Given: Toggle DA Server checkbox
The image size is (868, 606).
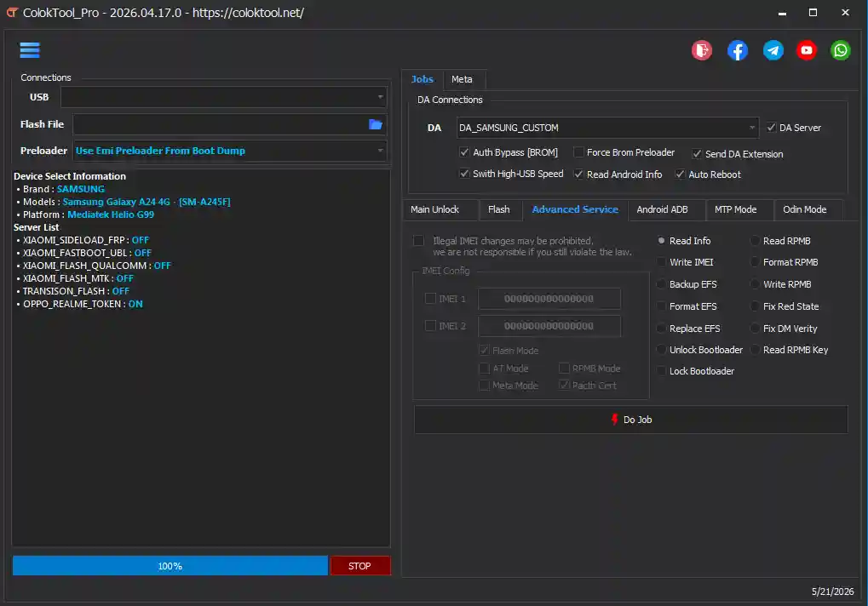Looking at the screenshot, I should tap(771, 127).
